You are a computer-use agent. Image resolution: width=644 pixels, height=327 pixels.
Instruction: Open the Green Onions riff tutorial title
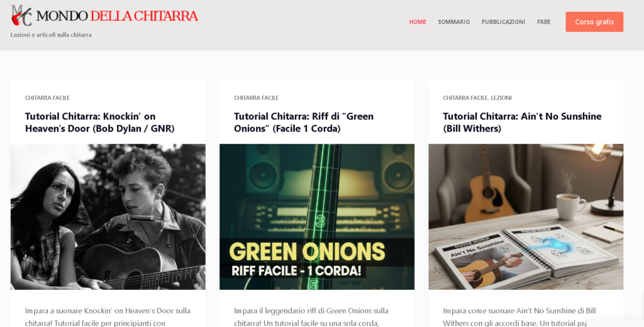[x=304, y=123]
